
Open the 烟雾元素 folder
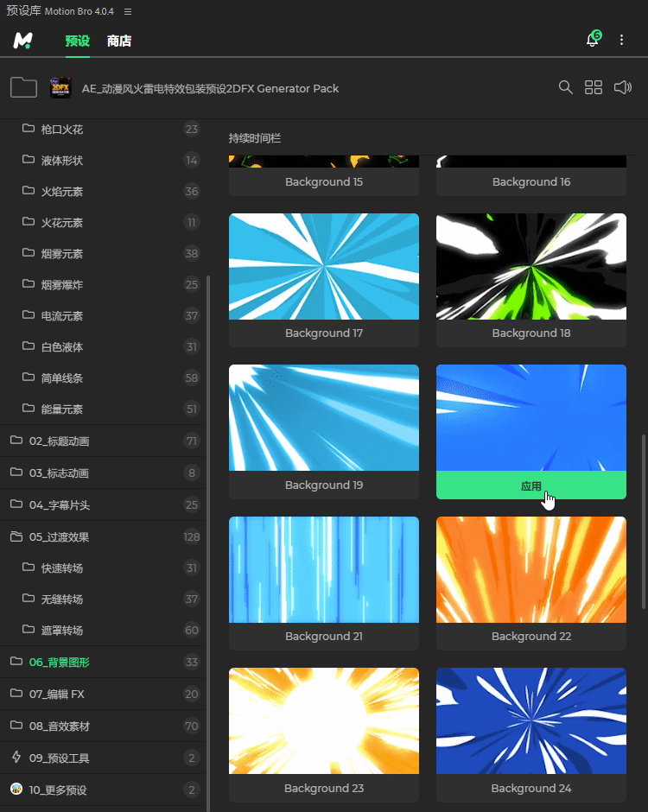(103, 253)
